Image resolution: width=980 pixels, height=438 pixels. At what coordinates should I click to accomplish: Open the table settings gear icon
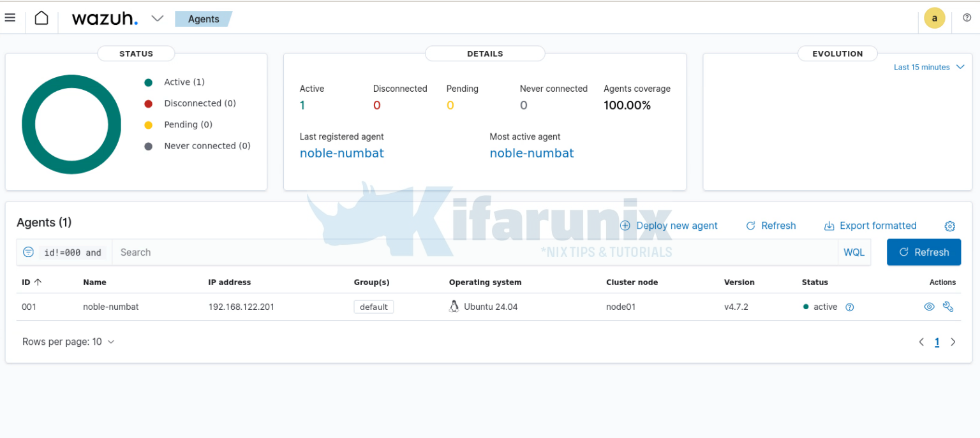tap(949, 226)
